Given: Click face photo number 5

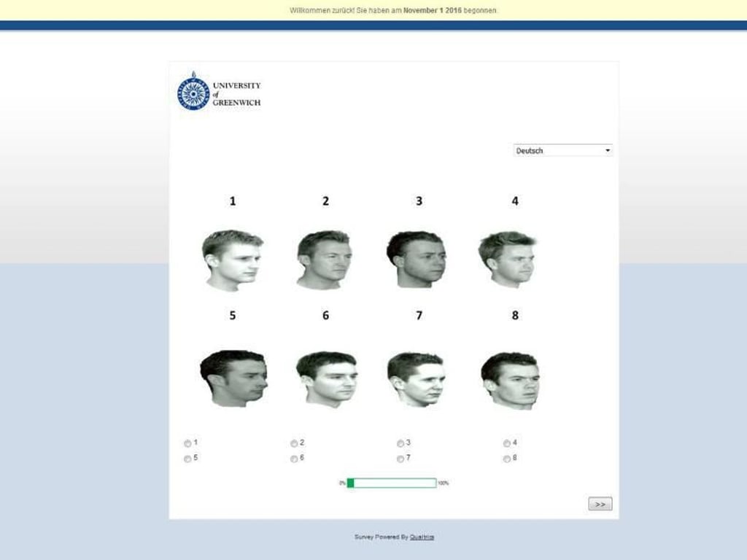Looking at the screenshot, I should [x=233, y=379].
